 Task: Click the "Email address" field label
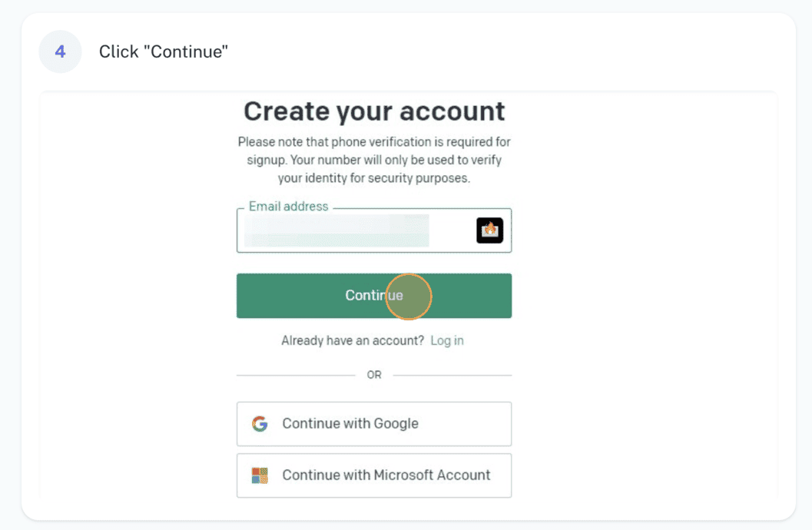pyautogui.click(x=288, y=207)
